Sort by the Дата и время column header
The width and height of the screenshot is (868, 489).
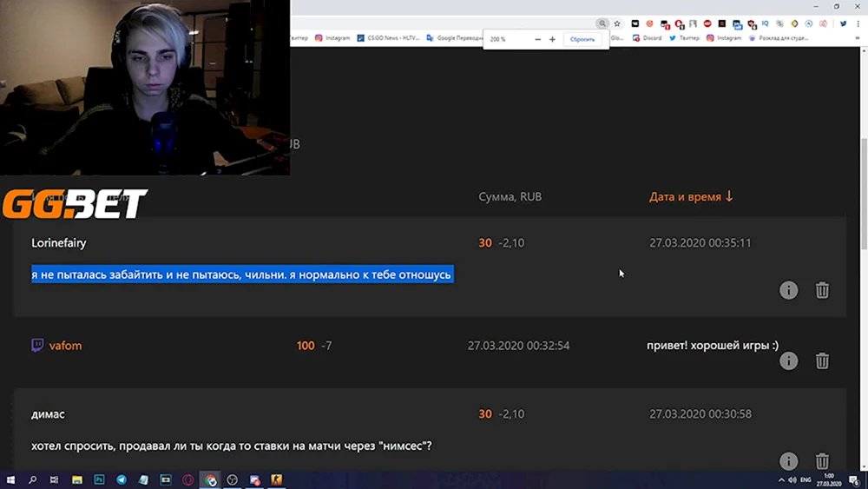click(x=691, y=196)
